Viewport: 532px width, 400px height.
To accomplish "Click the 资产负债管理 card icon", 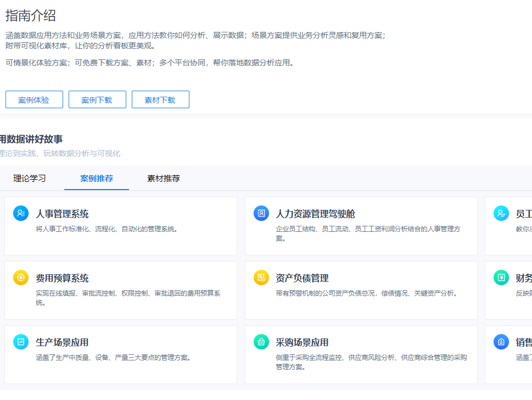I will (261, 277).
